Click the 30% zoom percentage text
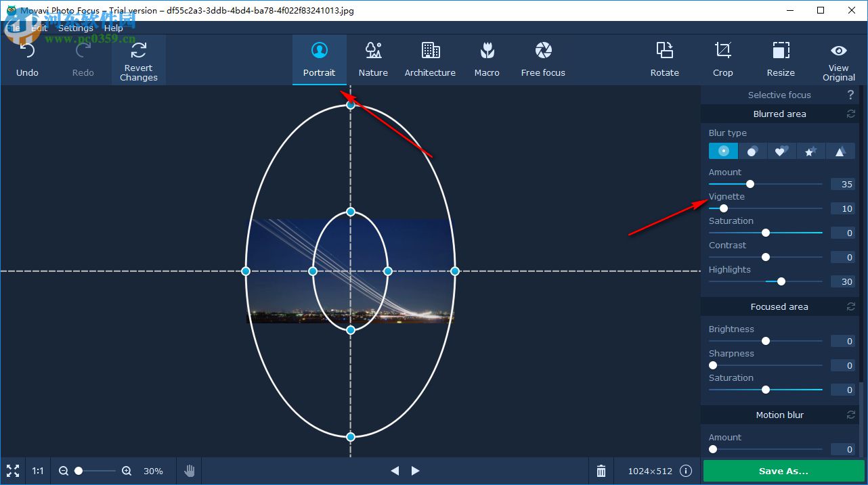868x485 pixels. [153, 471]
